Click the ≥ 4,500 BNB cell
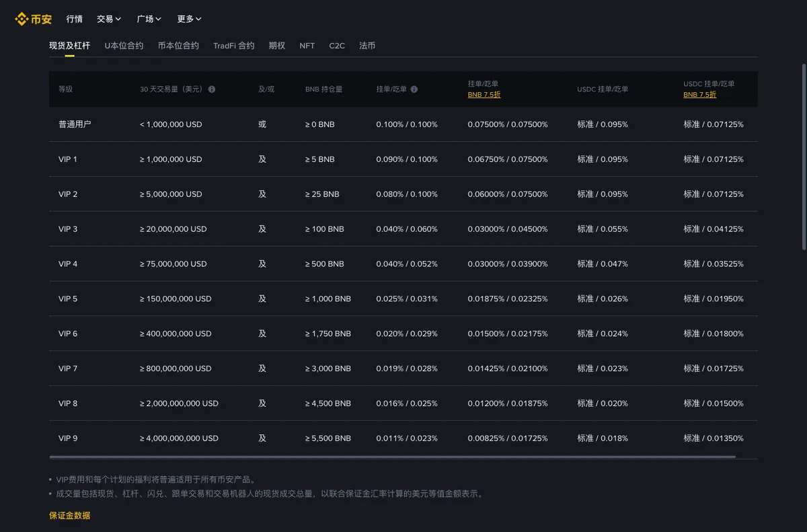This screenshot has height=532, width=807. tap(328, 404)
